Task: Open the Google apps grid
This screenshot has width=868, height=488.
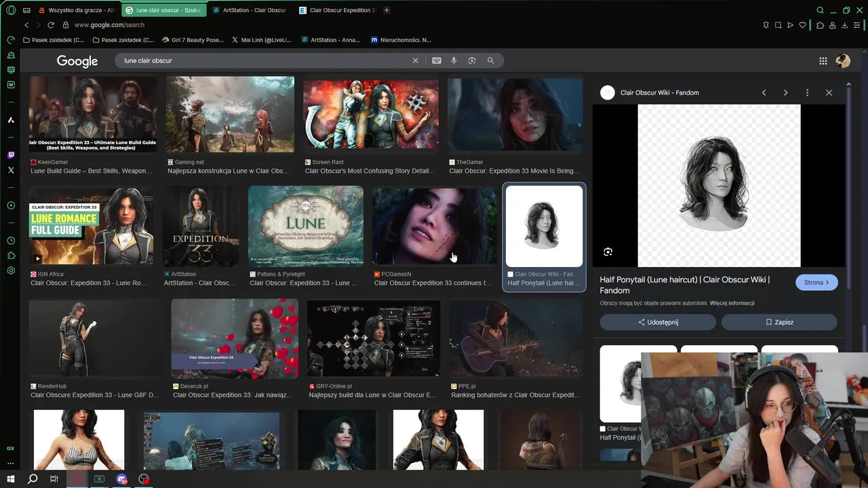Action: (823, 61)
